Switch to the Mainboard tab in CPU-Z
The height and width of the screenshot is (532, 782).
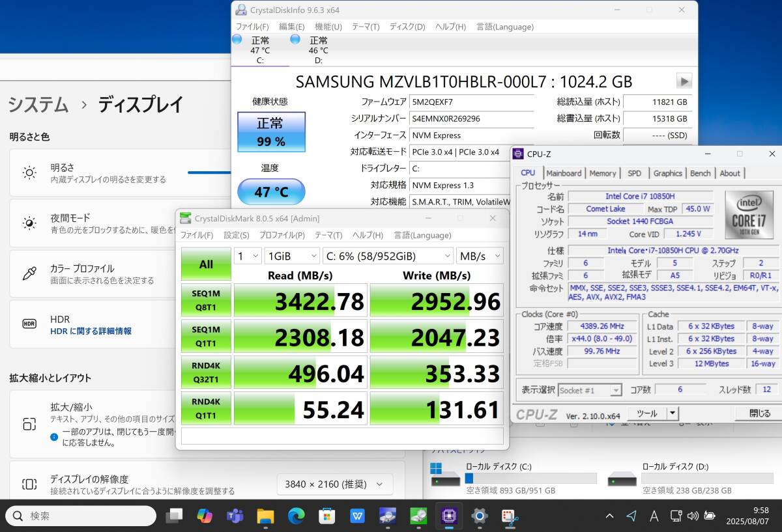564,173
